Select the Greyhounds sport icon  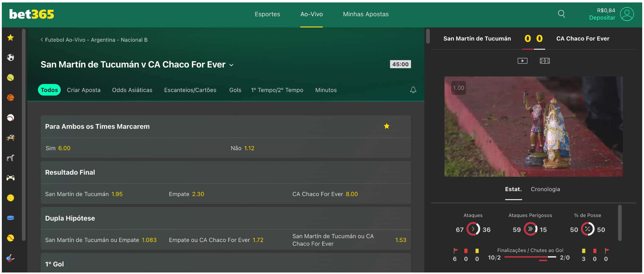[11, 158]
